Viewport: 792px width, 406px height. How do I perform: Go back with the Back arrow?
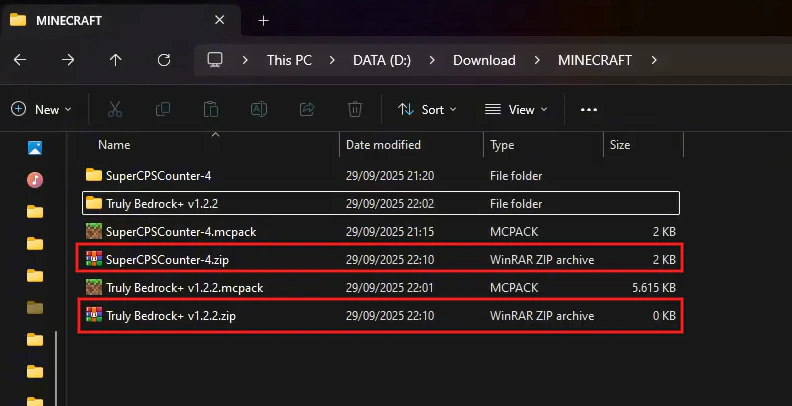pos(20,60)
